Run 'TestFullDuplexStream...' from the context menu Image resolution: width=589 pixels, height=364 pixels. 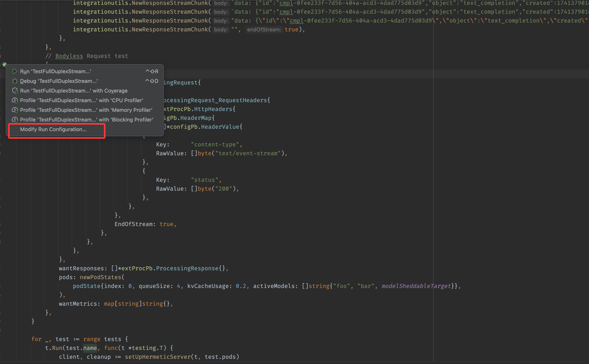pyautogui.click(x=85, y=71)
